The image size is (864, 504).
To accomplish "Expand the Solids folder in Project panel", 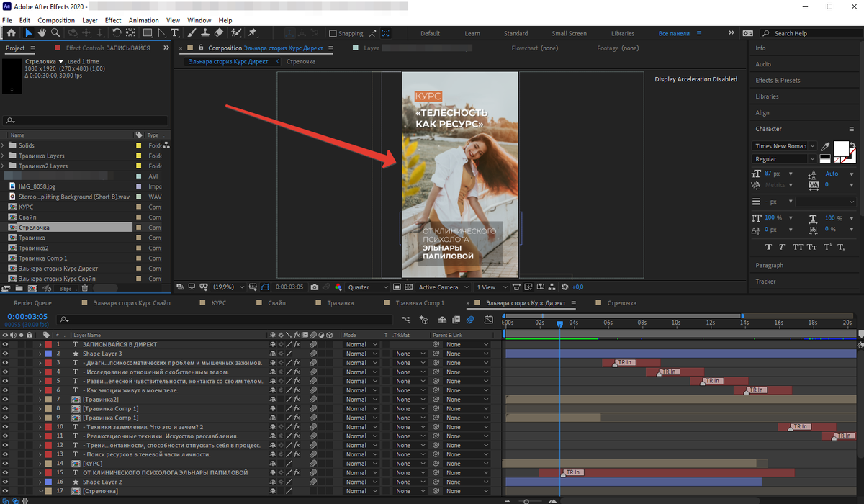I will pos(3,145).
